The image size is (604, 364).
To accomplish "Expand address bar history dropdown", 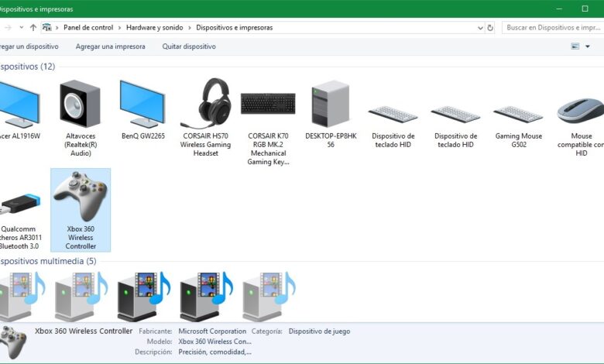I will [x=480, y=28].
